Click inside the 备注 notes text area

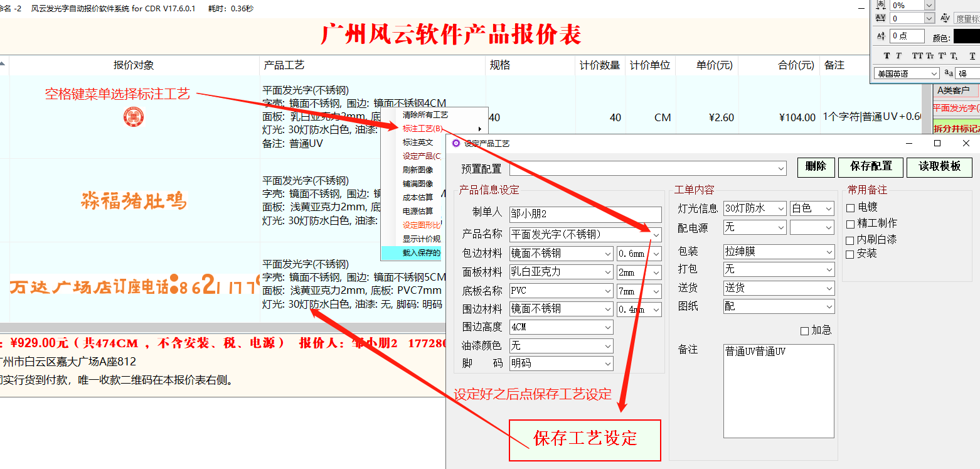pyautogui.click(x=778, y=389)
